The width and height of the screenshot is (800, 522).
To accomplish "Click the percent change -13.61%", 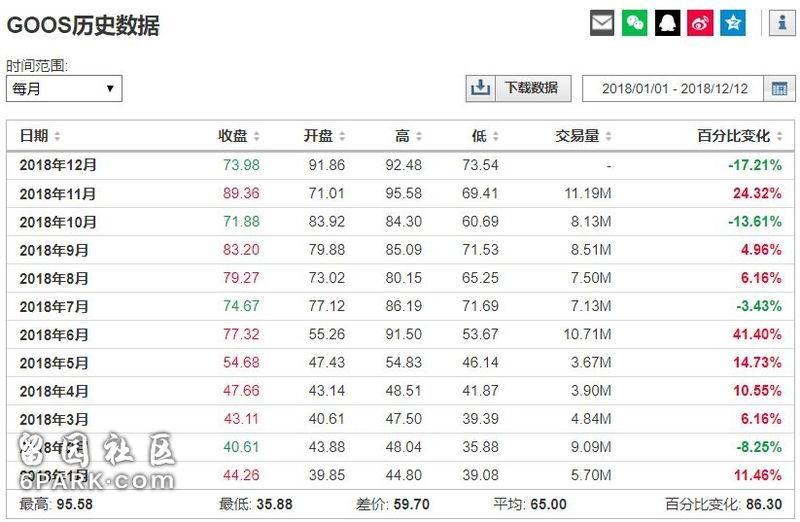I will 755,221.
